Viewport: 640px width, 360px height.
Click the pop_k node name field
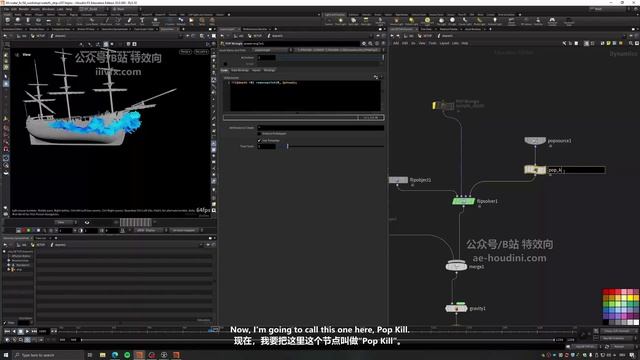point(576,170)
